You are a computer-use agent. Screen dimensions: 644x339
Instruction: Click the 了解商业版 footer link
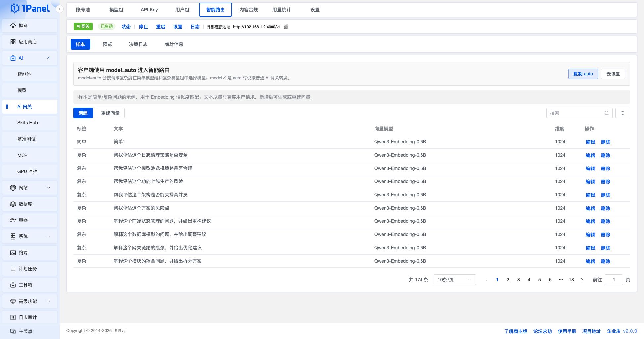(x=516, y=331)
